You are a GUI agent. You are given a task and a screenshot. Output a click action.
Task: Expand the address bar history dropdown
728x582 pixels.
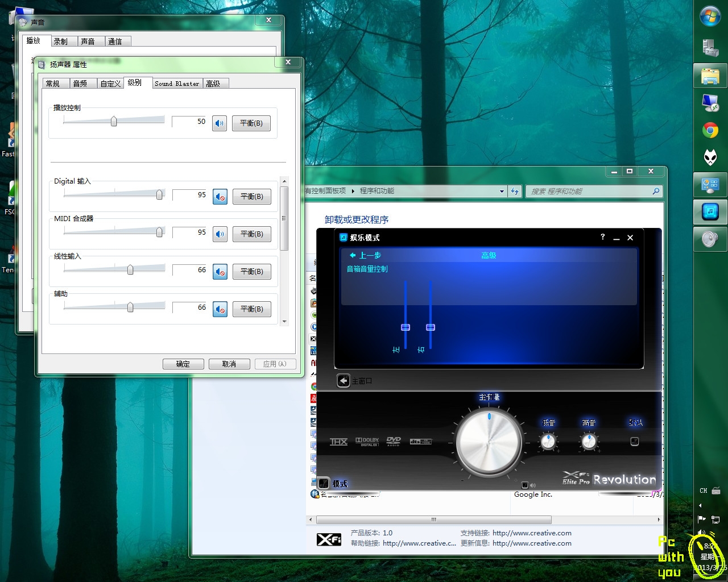click(502, 191)
